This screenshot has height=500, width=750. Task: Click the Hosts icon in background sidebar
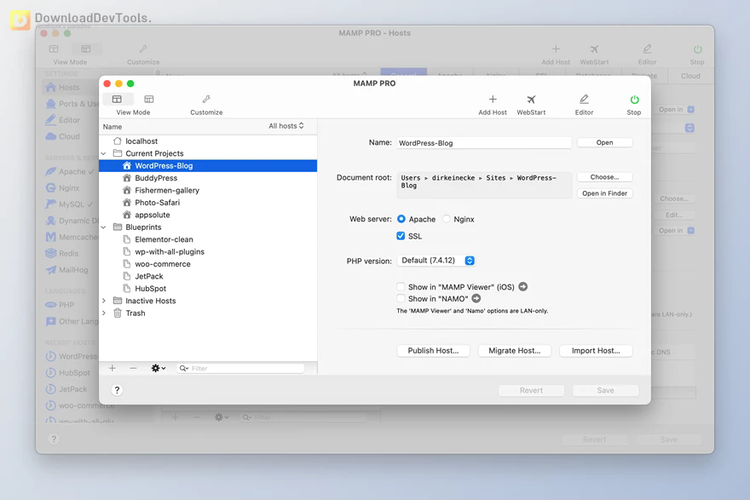pyautogui.click(x=51, y=87)
